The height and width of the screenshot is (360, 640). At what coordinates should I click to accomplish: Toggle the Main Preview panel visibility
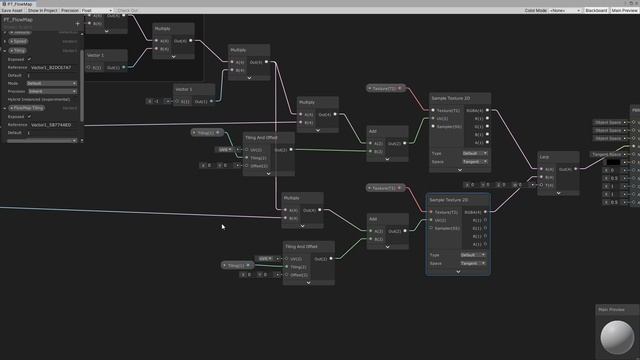(x=624, y=10)
